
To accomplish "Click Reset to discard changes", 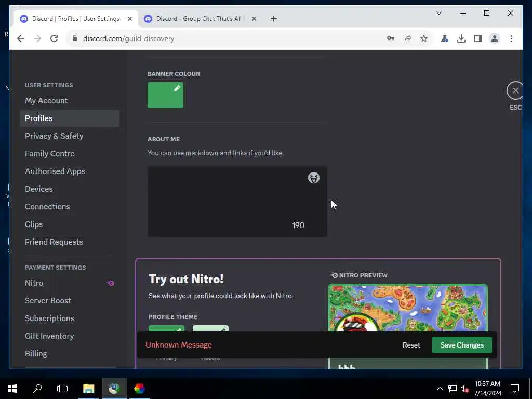I will [411, 345].
